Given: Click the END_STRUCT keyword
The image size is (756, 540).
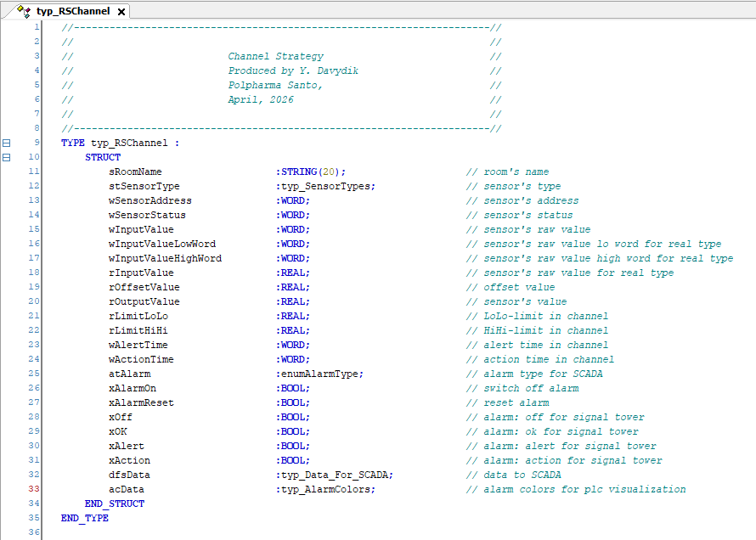Looking at the screenshot, I should (115, 503).
